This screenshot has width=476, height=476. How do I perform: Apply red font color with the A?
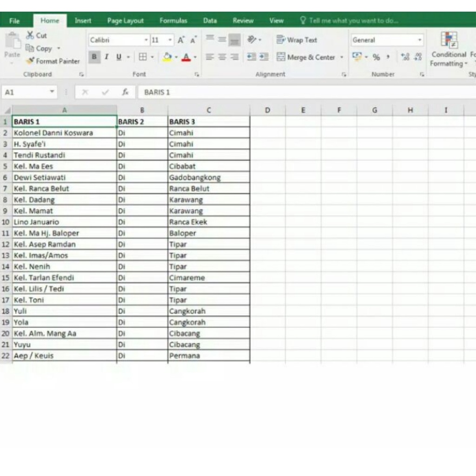pos(186,57)
